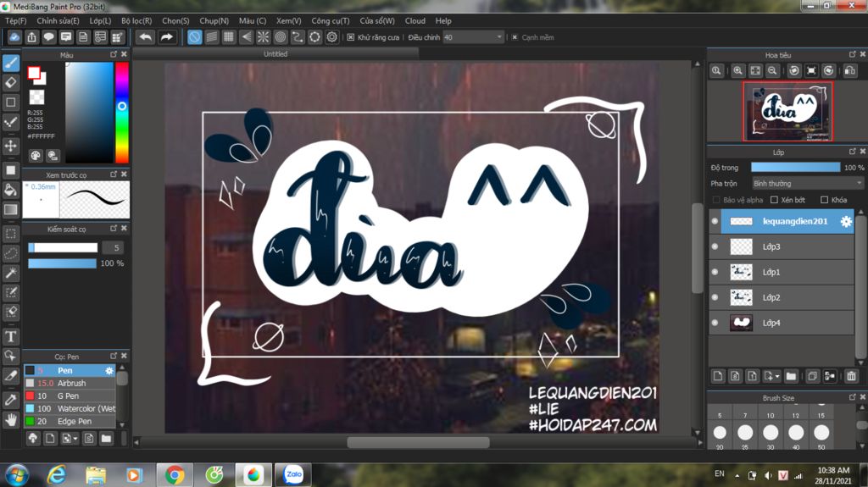Select the Watercolor (Wet) brush
This screenshot has height=487, width=868.
[70, 408]
